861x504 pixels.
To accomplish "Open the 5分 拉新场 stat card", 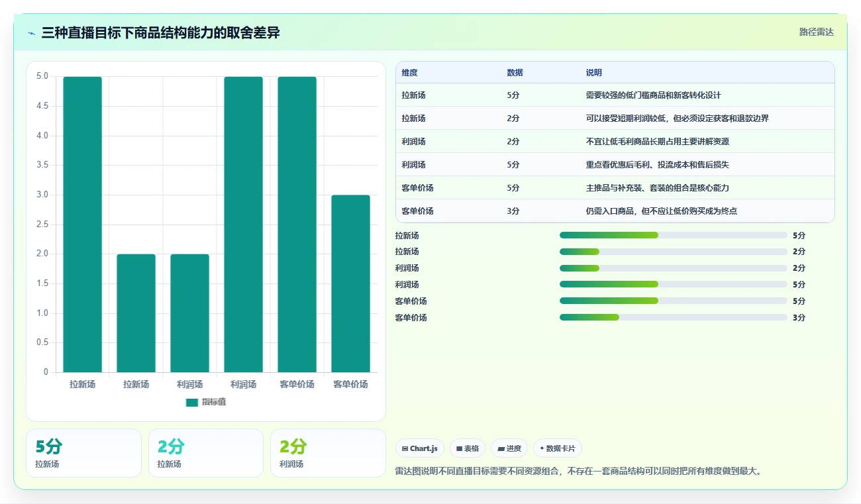I will click(x=83, y=453).
